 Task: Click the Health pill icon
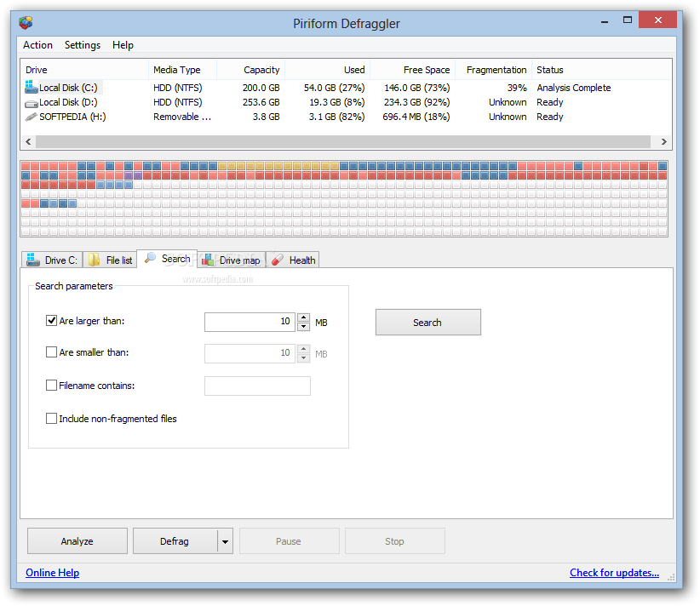pos(278,260)
